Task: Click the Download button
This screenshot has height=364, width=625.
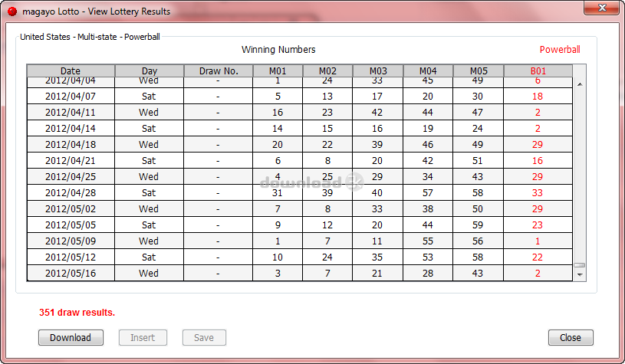Action: tap(71, 337)
